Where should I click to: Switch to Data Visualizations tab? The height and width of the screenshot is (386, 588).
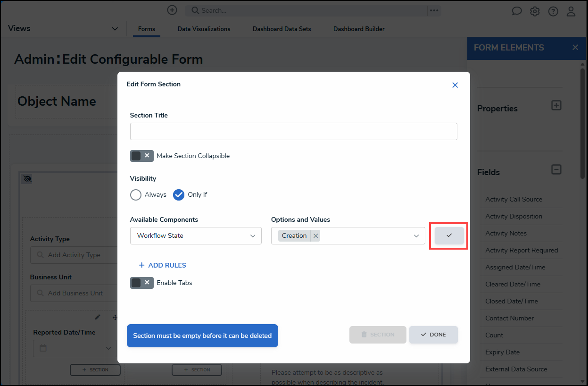pyautogui.click(x=204, y=29)
